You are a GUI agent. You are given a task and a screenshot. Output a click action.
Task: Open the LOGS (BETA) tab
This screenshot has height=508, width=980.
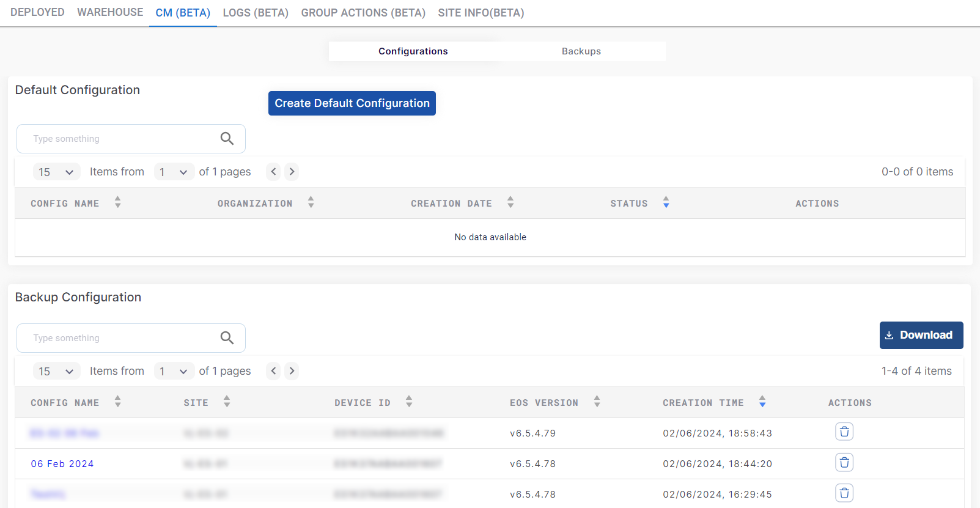click(256, 13)
